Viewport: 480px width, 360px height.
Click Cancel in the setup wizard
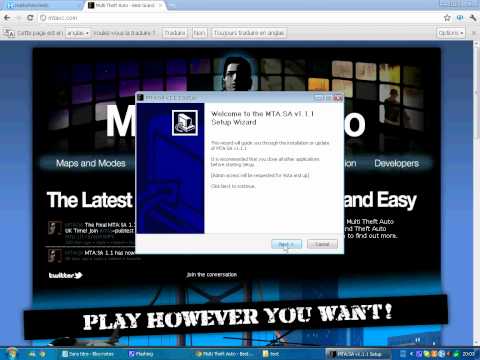tap(322, 244)
